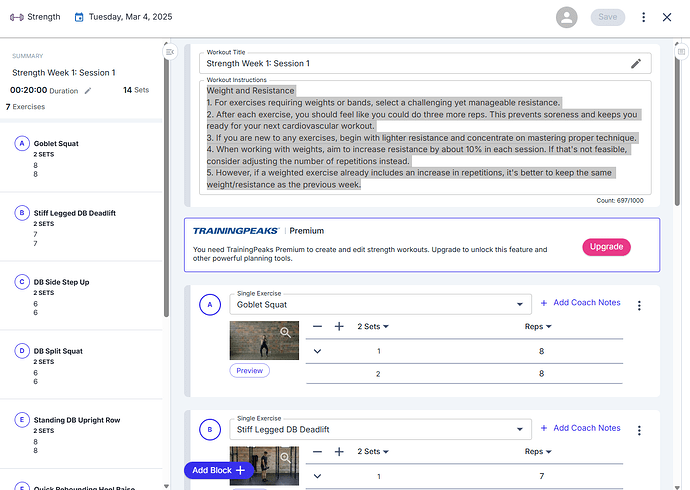690x490 pixels.
Task: Expand Stiff Legged Deadlift set 1 chevron
Action: [x=317, y=476]
